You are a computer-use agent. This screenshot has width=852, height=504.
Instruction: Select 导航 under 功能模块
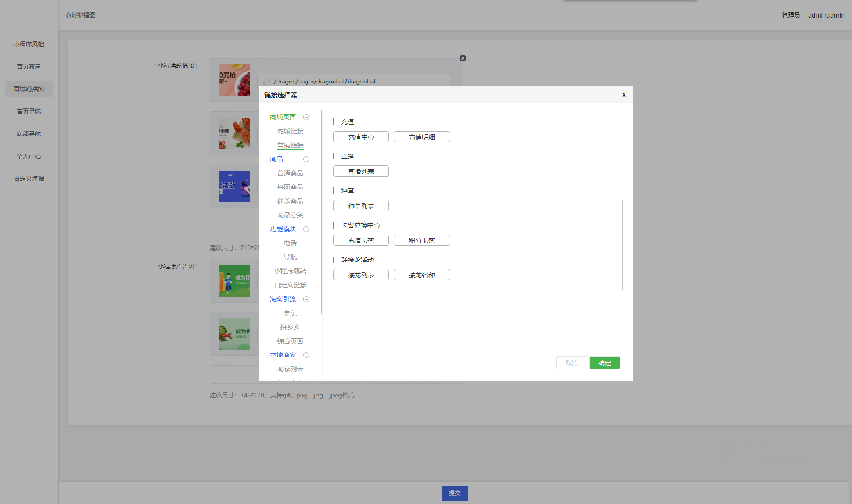tap(290, 257)
